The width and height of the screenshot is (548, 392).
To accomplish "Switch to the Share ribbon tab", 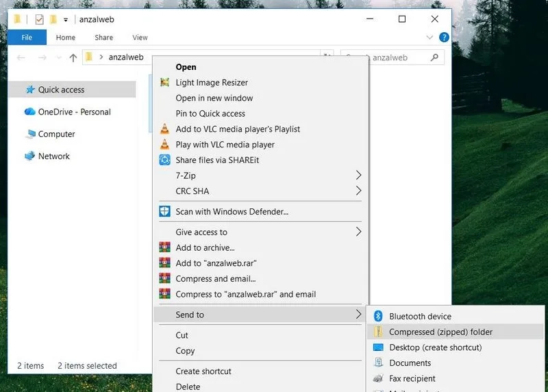I will tap(104, 38).
